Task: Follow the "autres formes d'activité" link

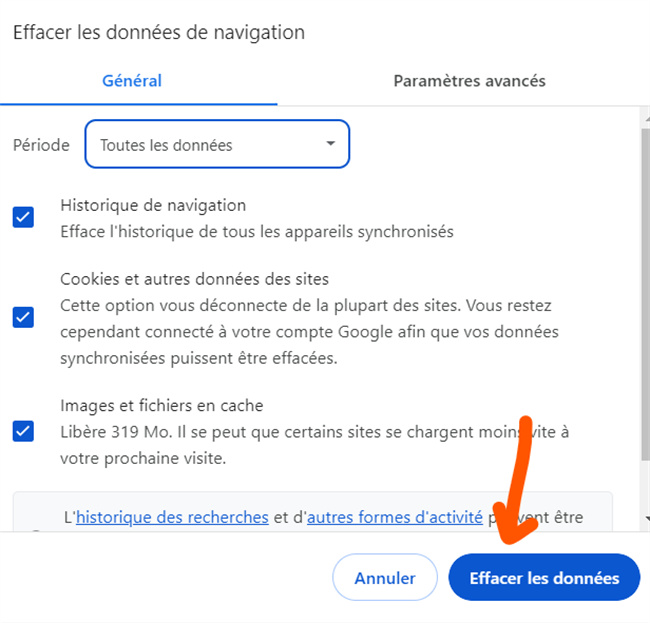Action: click(395, 517)
